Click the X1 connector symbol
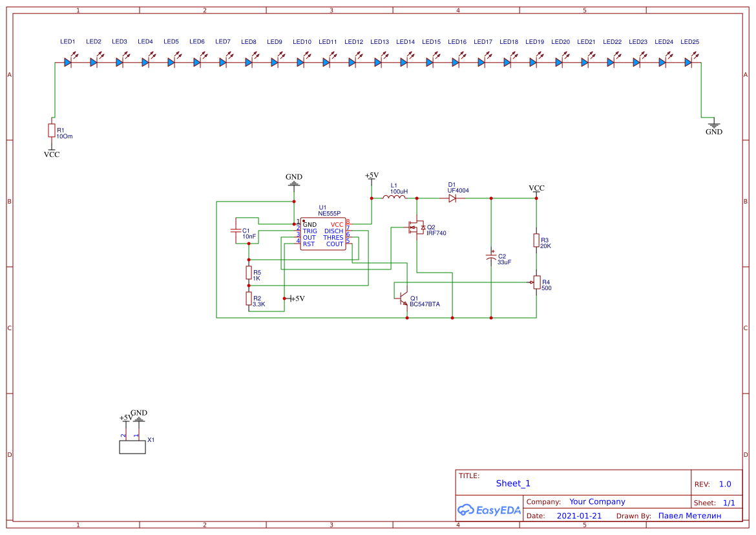Viewport: 756px width, 535px height. click(132, 446)
